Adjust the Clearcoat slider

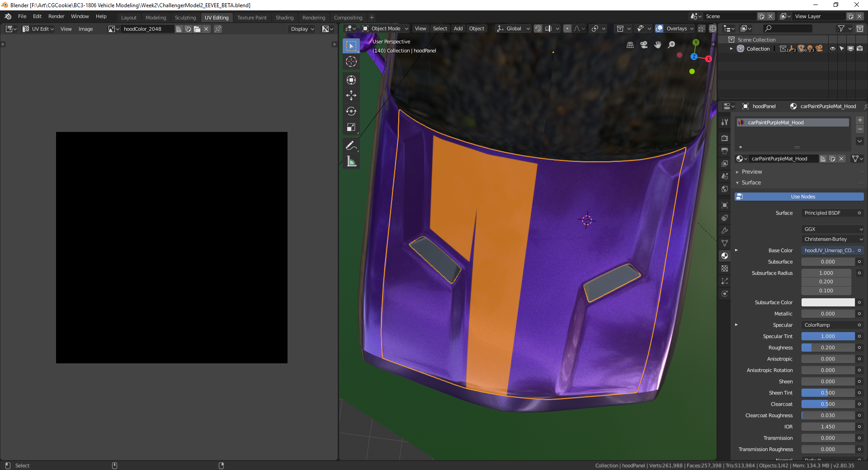click(828, 404)
